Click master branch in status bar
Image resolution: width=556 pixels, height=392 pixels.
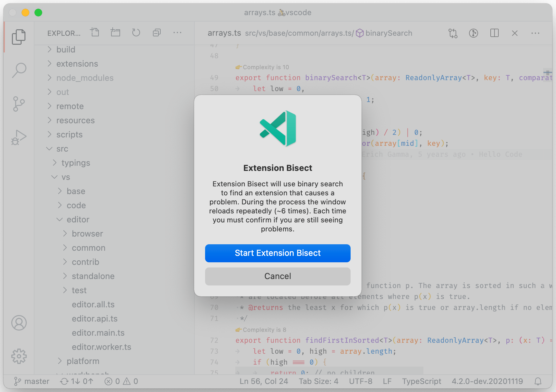point(32,381)
